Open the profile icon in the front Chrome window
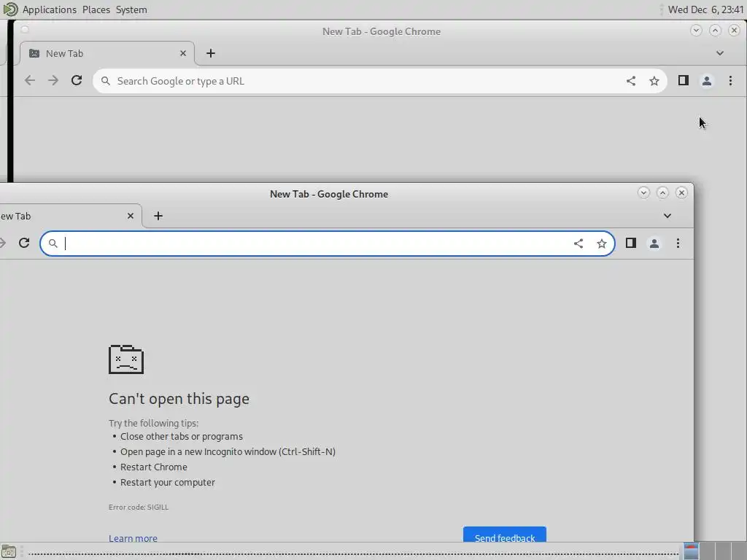This screenshot has height=560, width=747. 654,244
